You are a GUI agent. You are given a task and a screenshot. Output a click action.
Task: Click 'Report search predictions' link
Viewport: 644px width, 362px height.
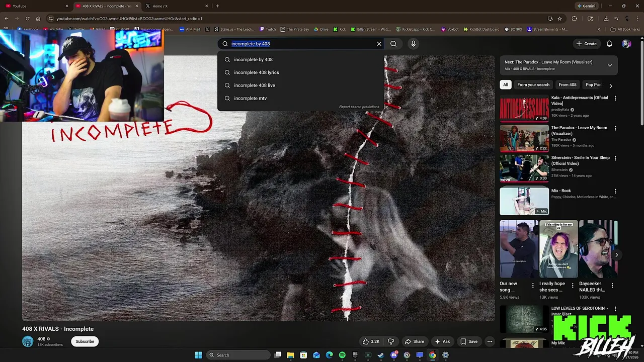tap(359, 107)
